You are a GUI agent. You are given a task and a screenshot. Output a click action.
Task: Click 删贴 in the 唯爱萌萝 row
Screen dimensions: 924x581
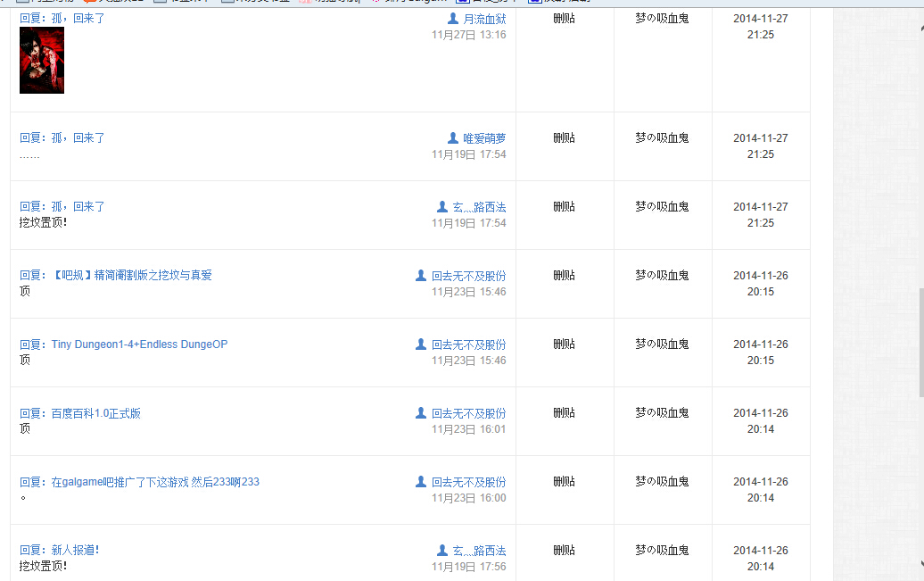564,138
